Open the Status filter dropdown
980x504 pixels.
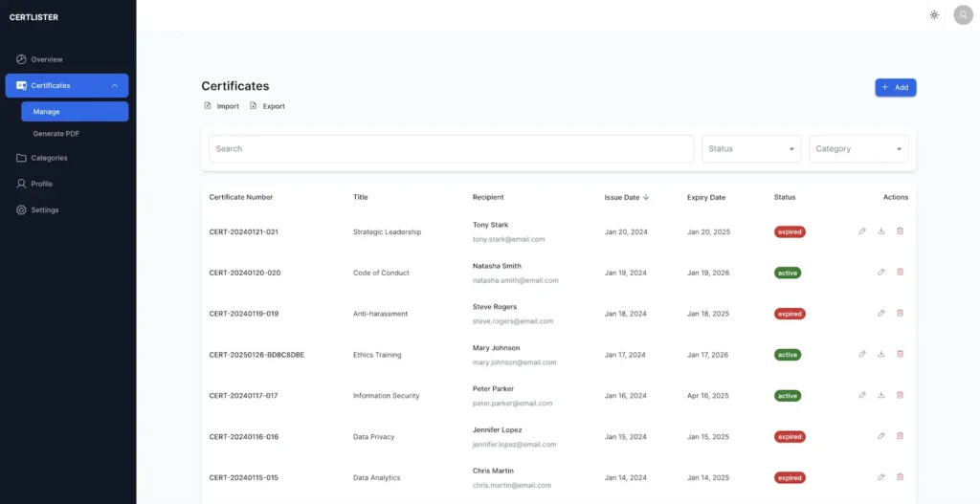[751, 149]
